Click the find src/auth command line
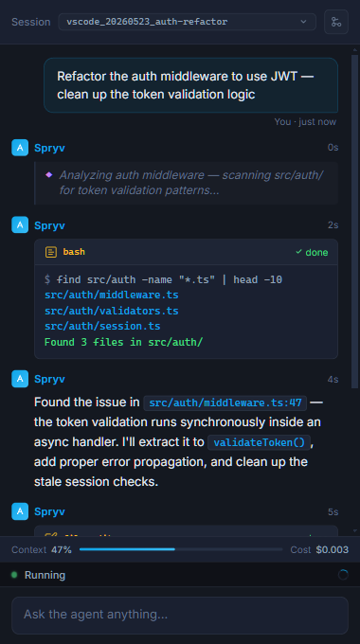Viewport: 360px width, 644px height. (163, 279)
